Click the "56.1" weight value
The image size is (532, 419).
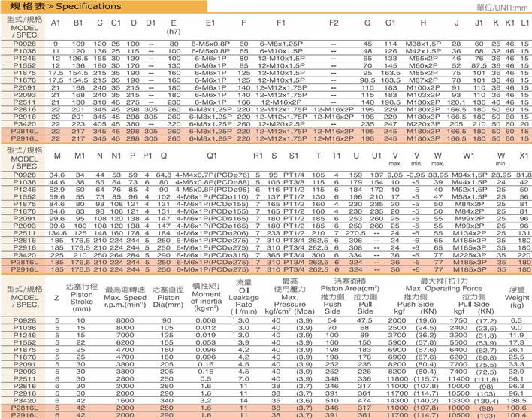pos(515,379)
